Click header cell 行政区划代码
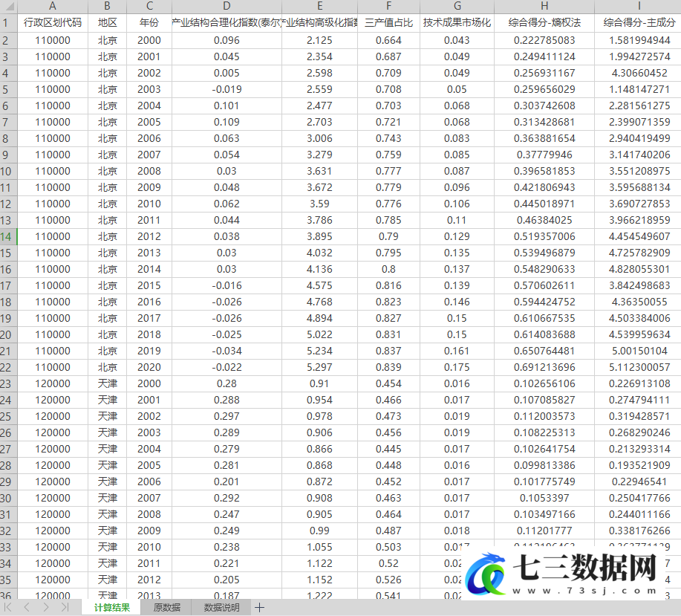This screenshot has height=616, width=681. click(53, 22)
